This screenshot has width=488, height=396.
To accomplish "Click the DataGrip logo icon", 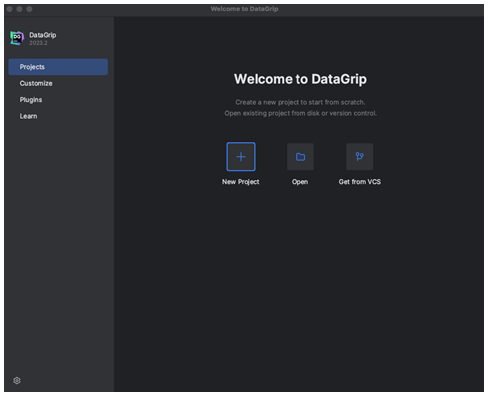I will click(x=17, y=38).
